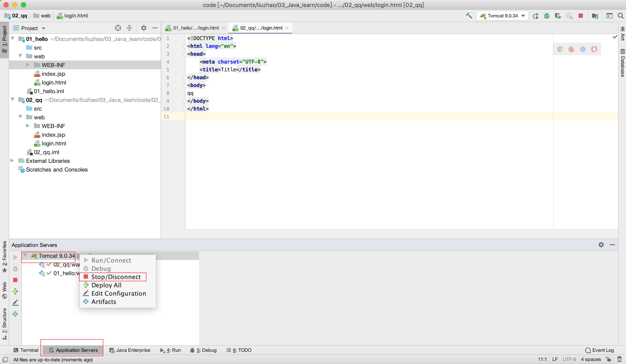This screenshot has height=364, width=626.
Task: Collapse the 01_hello project node
Action: [13, 39]
